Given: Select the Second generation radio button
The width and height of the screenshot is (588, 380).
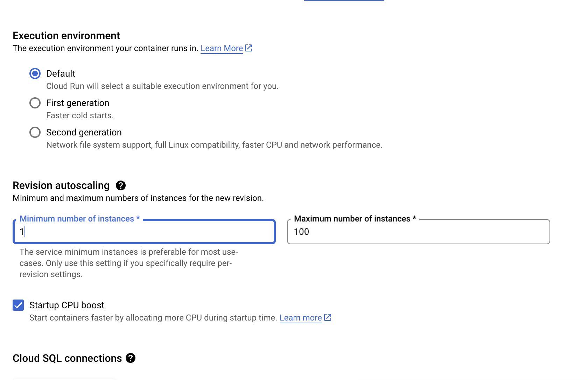Looking at the screenshot, I should (35, 132).
